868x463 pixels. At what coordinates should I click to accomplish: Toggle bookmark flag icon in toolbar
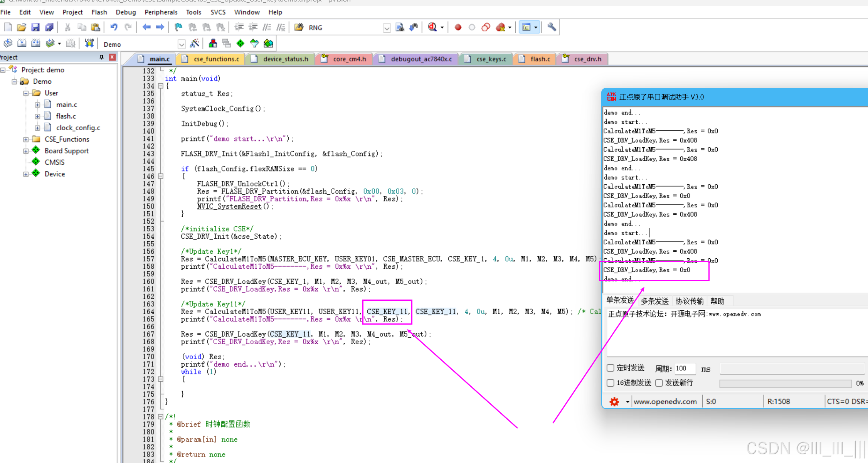pos(178,27)
